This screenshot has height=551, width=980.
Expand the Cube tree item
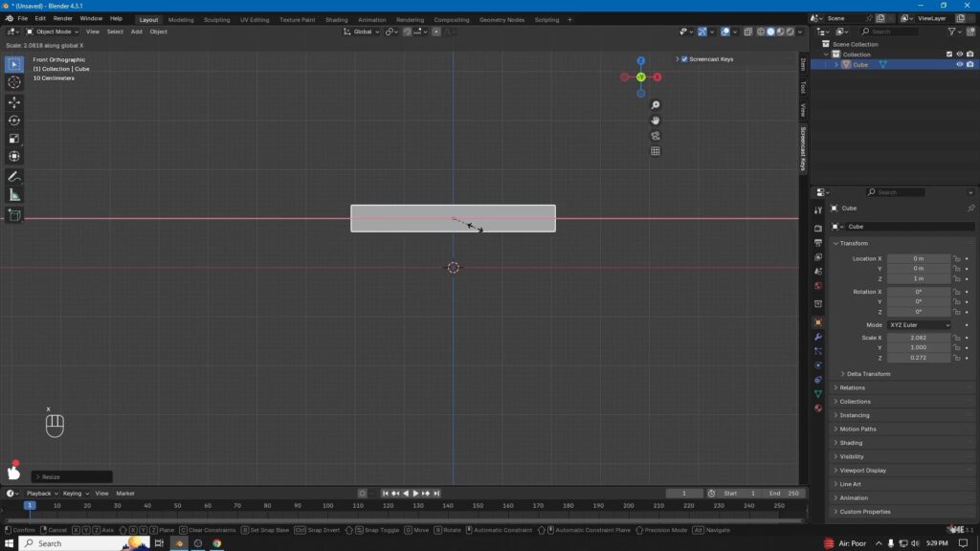point(836,64)
